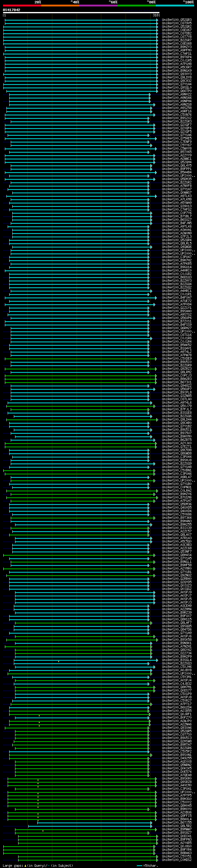Open hit UniRef100_Q52QR3
The width and height of the screenshot is (197, 868).
point(177,20)
